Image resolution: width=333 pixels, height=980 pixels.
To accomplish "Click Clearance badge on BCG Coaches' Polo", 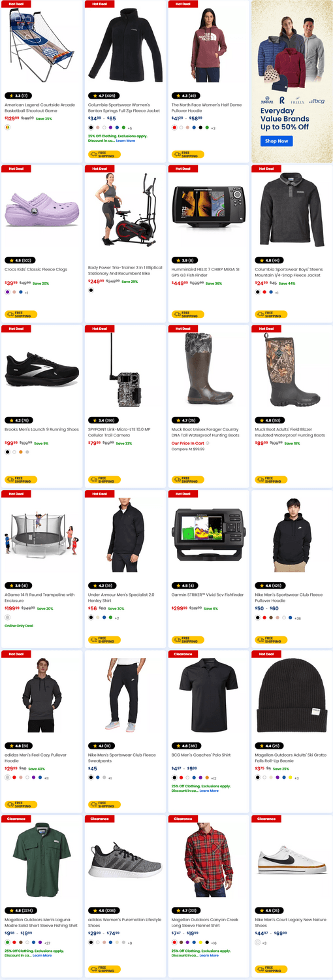I will click(183, 654).
